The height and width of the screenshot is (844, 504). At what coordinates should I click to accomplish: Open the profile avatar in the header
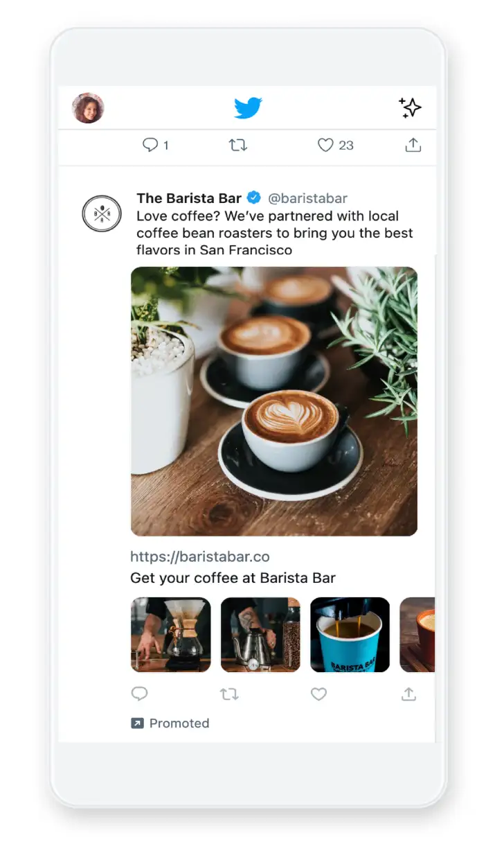click(x=88, y=108)
